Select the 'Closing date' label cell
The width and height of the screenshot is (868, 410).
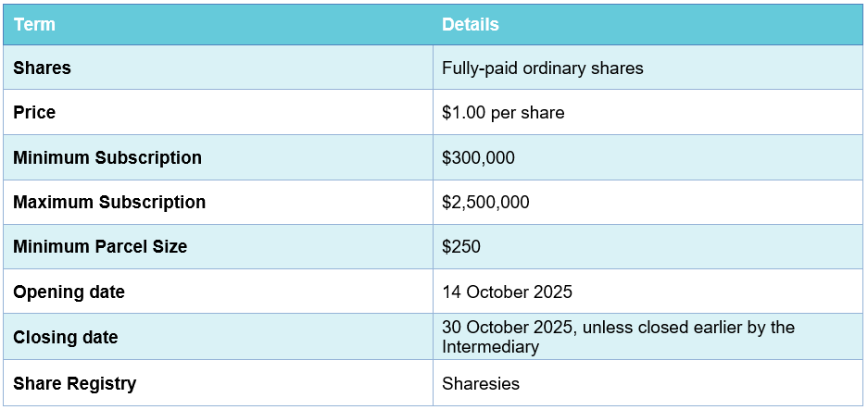pyautogui.click(x=66, y=337)
